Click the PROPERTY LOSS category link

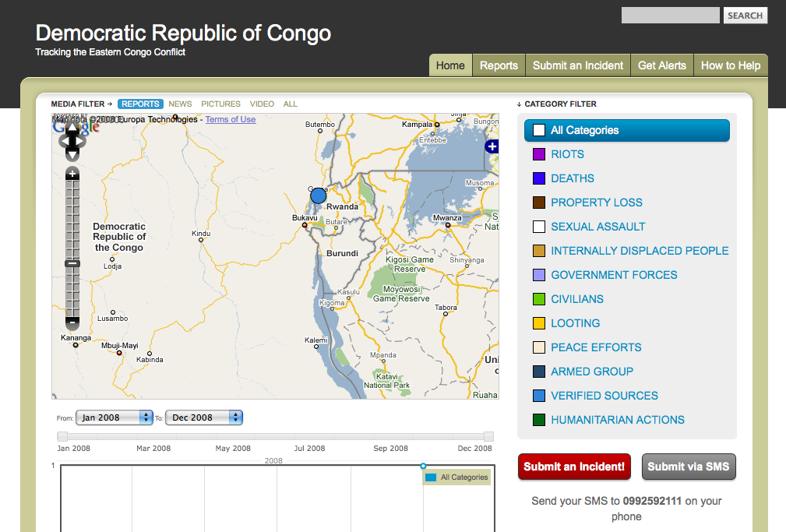click(x=597, y=203)
